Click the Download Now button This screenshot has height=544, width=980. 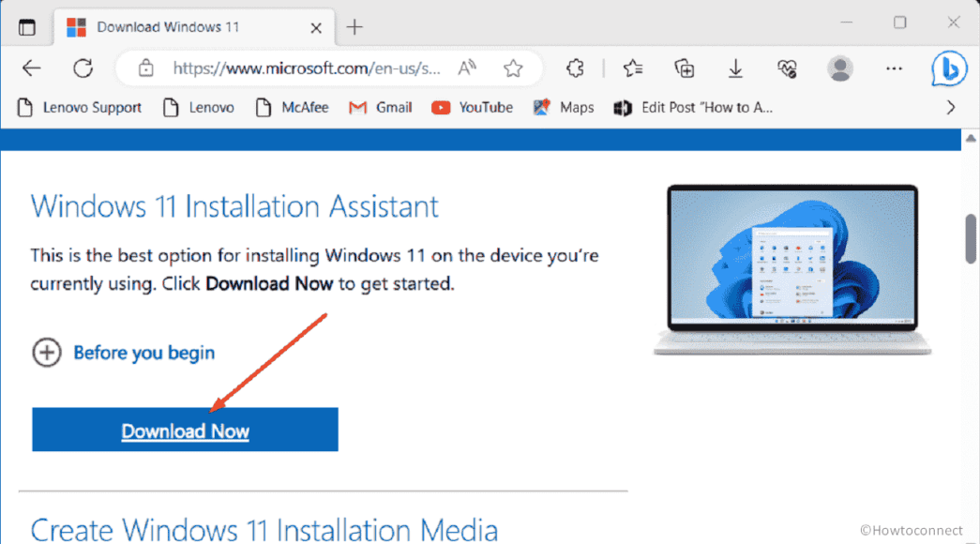(x=185, y=430)
